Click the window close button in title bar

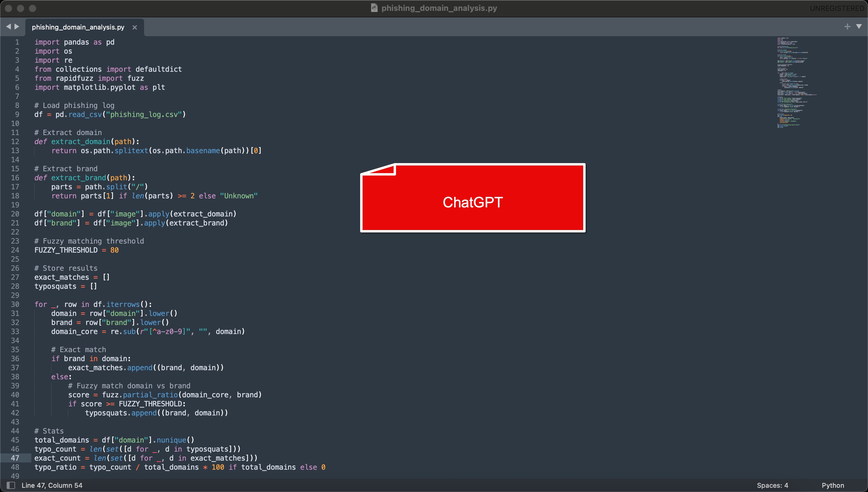8,8
